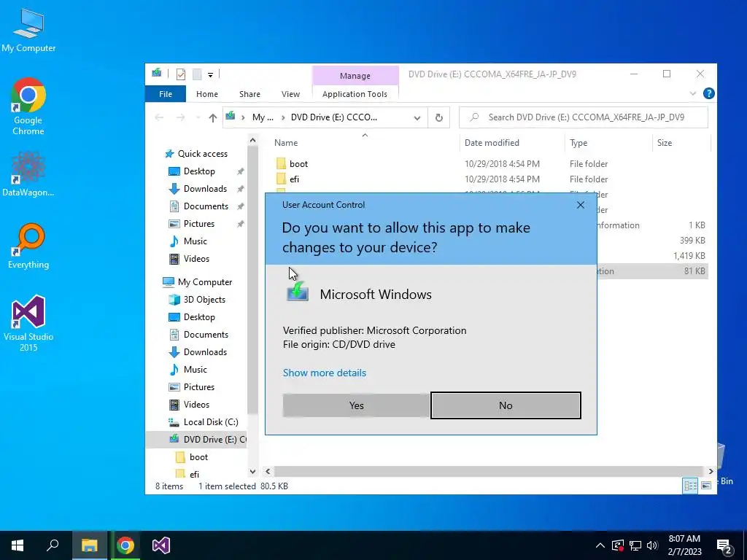Open notifications action center icon

[724, 546]
